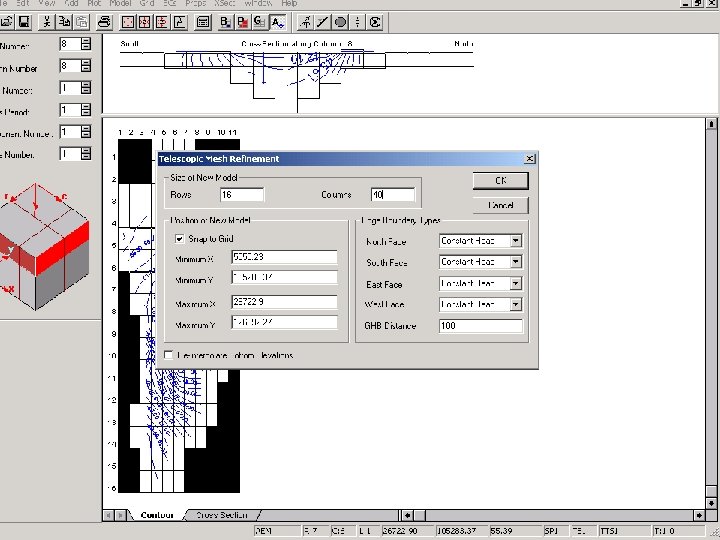Open the Plot menu
Image resolution: width=720 pixels, height=540 pixels.
pos(95,3)
